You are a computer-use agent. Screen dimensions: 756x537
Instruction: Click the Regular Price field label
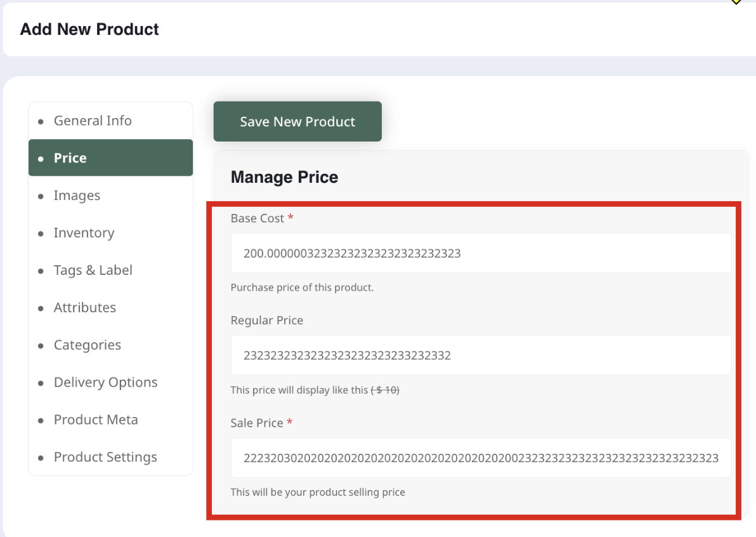[x=267, y=321]
